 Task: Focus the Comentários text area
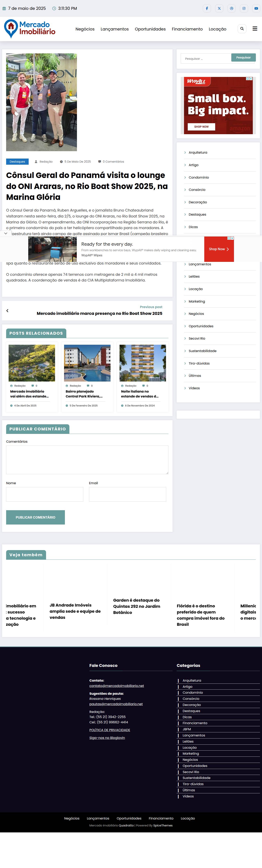point(87,460)
